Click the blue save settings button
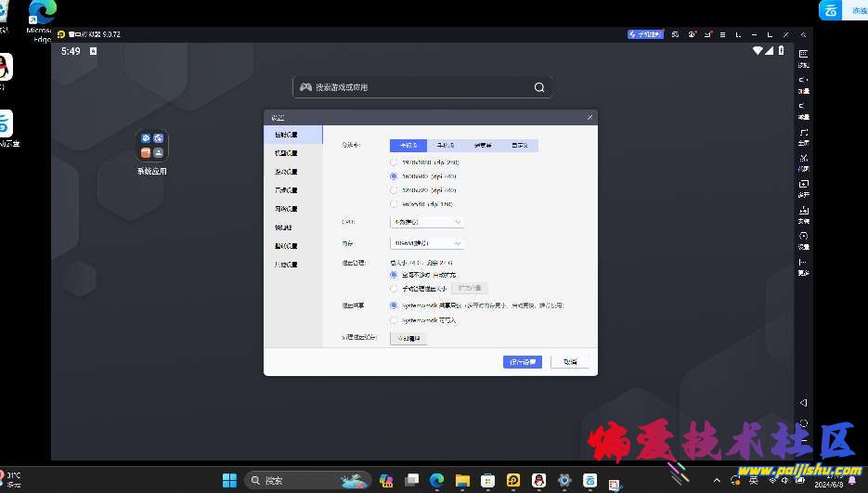This screenshot has height=493, width=868. pyautogui.click(x=522, y=362)
